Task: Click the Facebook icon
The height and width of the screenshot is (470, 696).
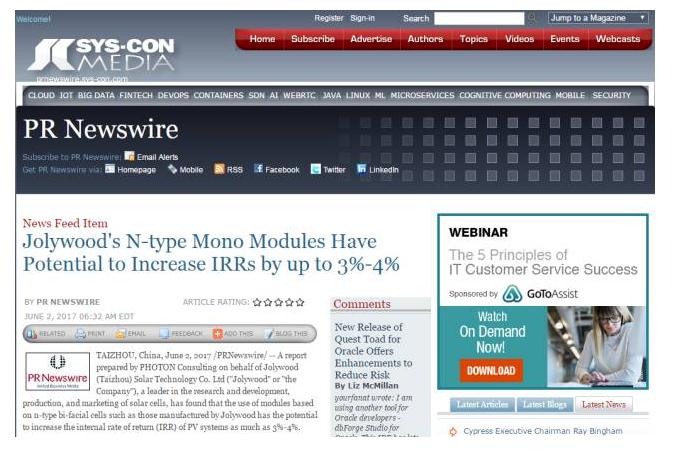Action: pos(258,170)
